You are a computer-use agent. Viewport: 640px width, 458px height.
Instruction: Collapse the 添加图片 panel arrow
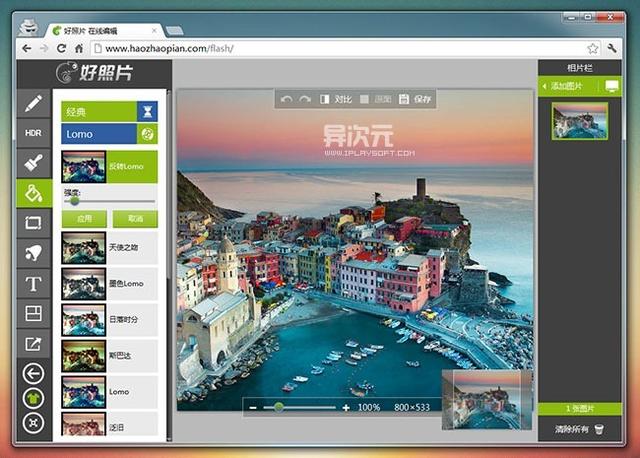544,86
